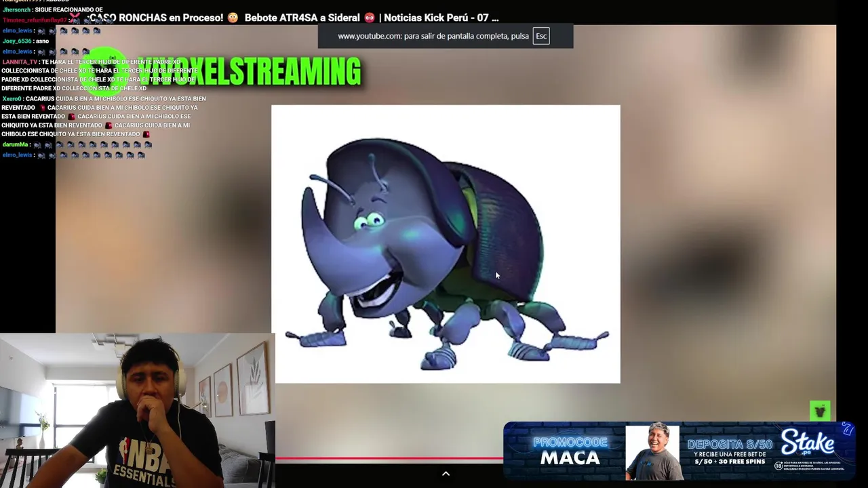The width and height of the screenshot is (868, 488).
Task: Click the 'PROMOCODE MACA' banner text
Action: 570,451
